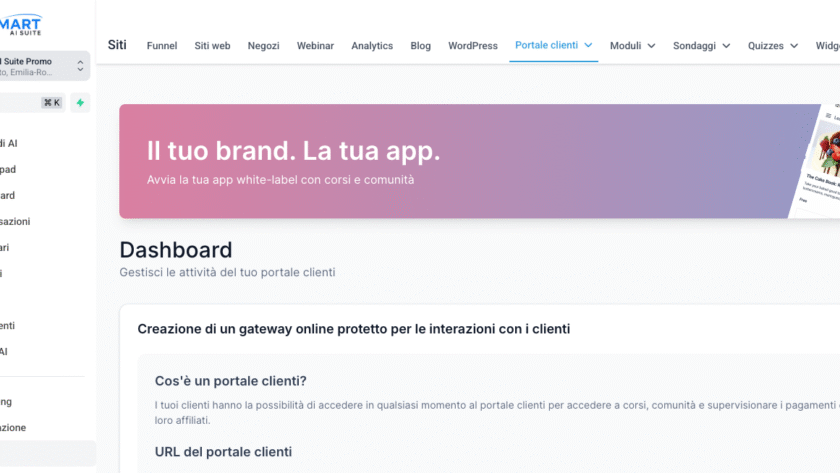
Task: Open the WordPress tab
Action: (x=473, y=46)
